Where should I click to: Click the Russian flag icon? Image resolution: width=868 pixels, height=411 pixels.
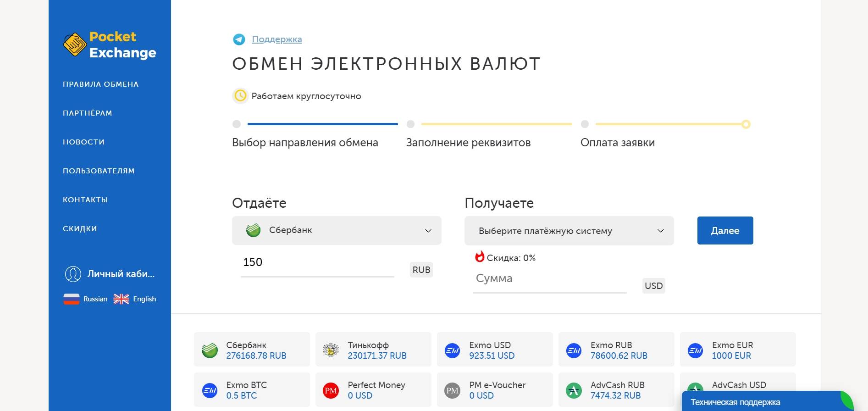click(x=71, y=299)
